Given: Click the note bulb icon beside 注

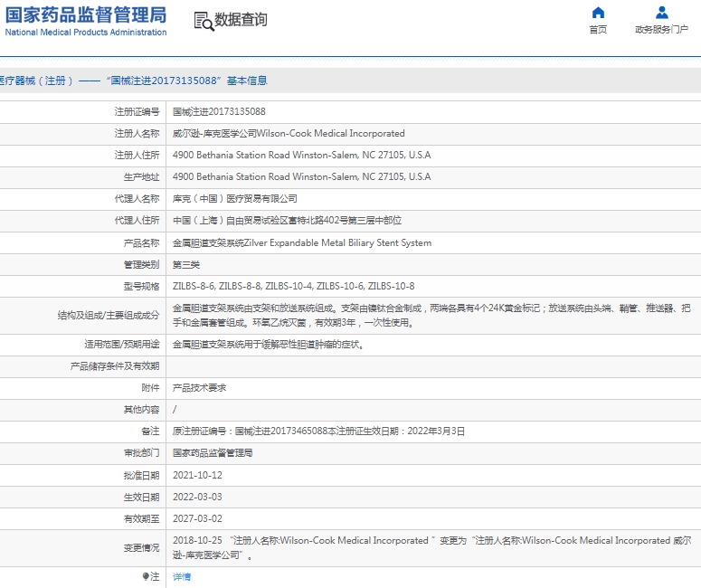Looking at the screenshot, I should click(x=146, y=576).
